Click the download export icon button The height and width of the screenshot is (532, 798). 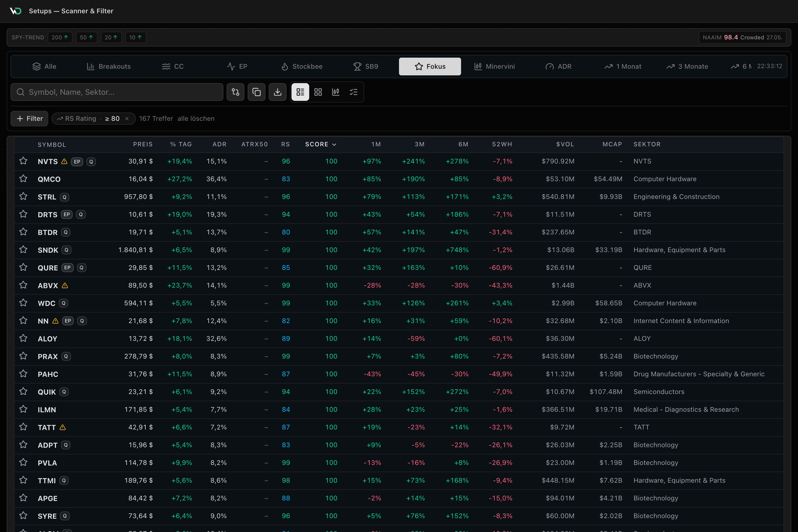(278, 92)
